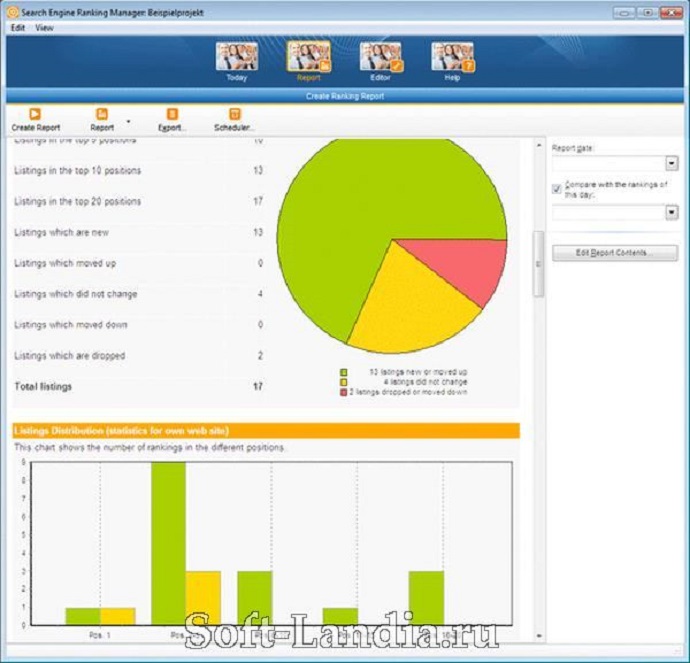This screenshot has width=690, height=663.
Task: Click the green legend color square
Action: [x=343, y=371]
